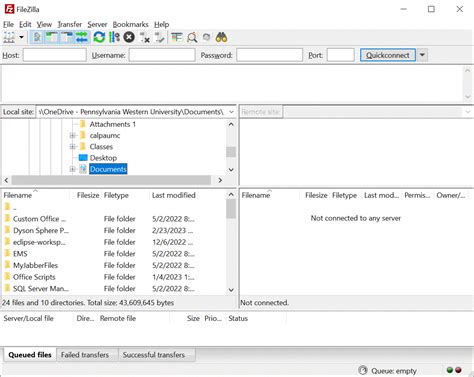This screenshot has height=377, width=474.
Task: Refresh the file and folder lists
Action: click(x=99, y=37)
